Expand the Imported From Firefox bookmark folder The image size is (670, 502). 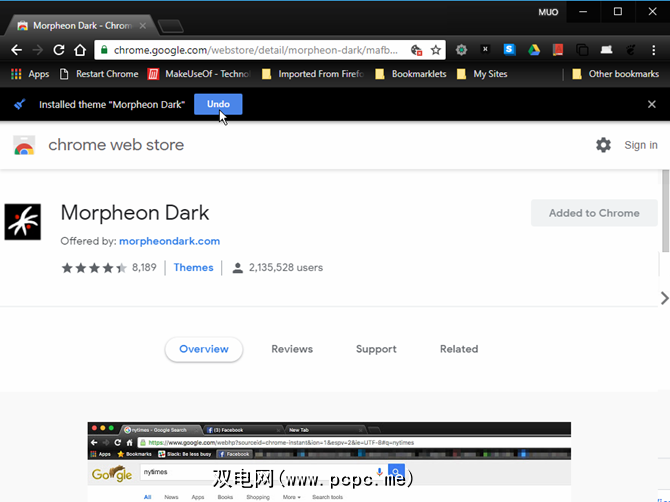coord(313,74)
